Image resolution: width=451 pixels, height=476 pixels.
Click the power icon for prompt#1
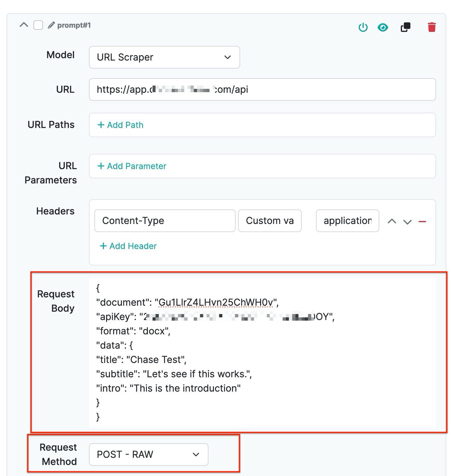click(363, 27)
